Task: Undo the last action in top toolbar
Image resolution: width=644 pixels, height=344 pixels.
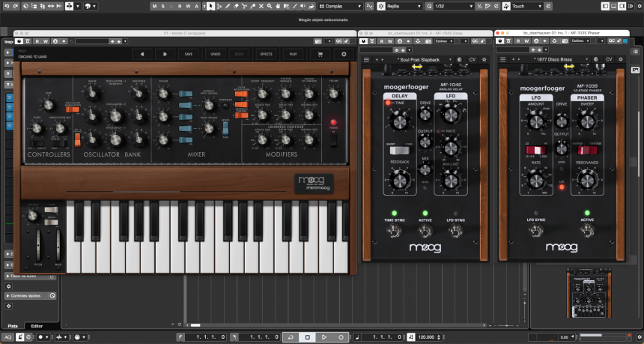Action: [7, 6]
